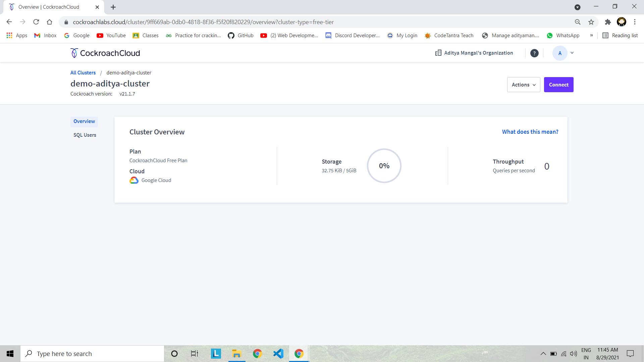Click the CockroachCloud logo icon
This screenshot has height=362, width=644.
74,53
